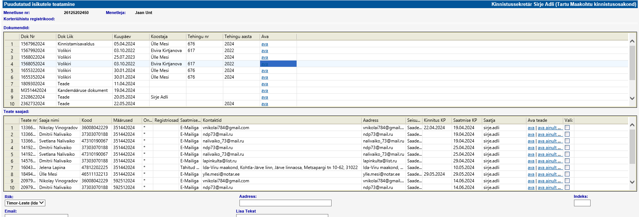Click the ylle.mesi@notar.ee contact cell
This screenshot has height=217, width=644.
pyautogui.click(x=281, y=174)
